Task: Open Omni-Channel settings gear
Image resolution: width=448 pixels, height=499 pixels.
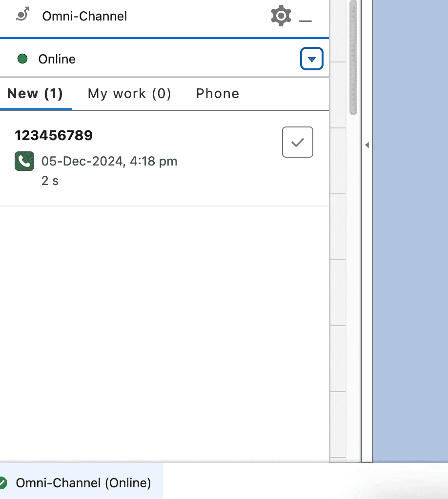Action: pyautogui.click(x=281, y=16)
